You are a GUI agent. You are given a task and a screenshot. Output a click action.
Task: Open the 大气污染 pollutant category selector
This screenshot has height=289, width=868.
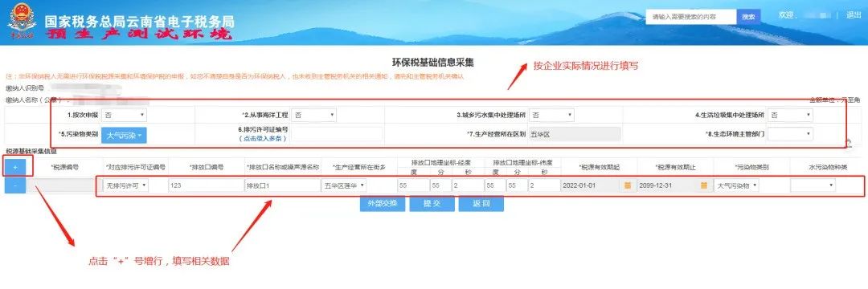click(125, 135)
